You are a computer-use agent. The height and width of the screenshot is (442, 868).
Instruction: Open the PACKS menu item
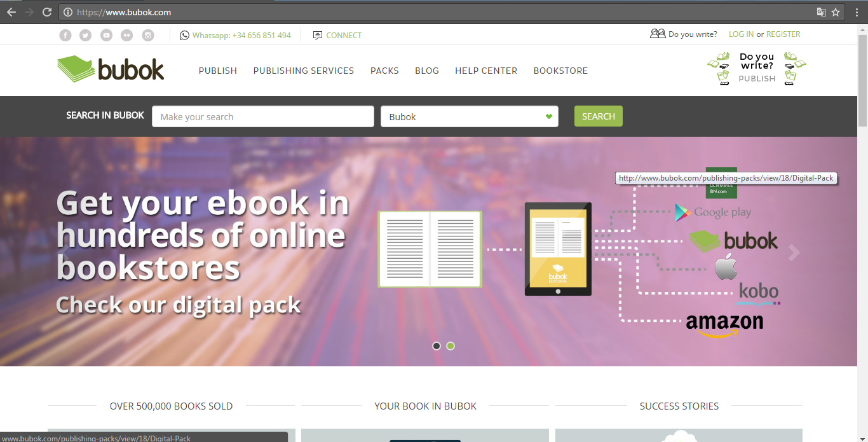pos(384,71)
